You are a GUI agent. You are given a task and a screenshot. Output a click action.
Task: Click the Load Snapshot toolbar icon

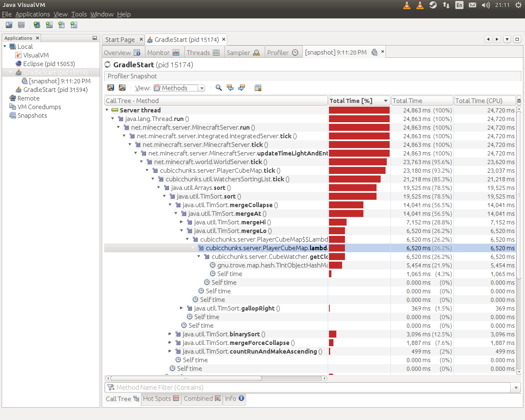point(9,25)
